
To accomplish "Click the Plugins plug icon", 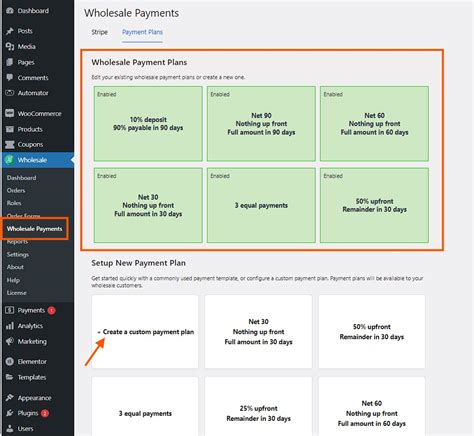I will click(x=10, y=413).
